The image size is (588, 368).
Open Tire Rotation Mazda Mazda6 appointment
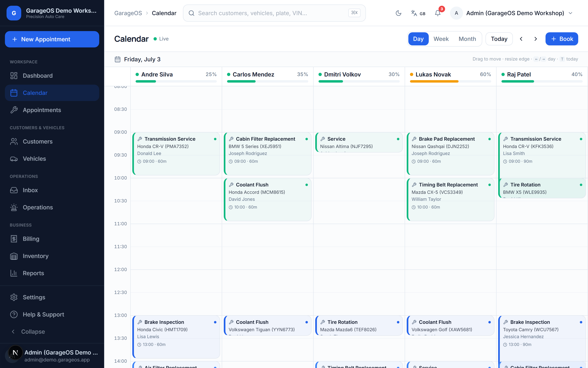[359, 325]
